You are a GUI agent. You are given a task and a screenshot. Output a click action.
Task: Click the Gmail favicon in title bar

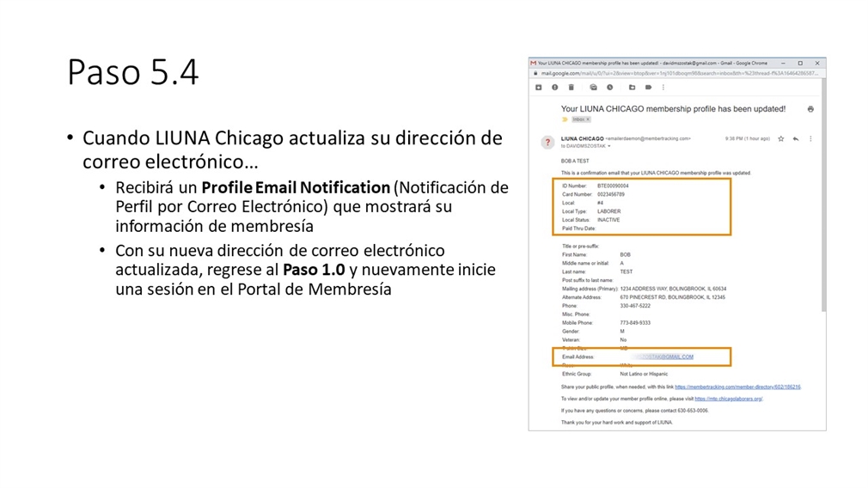[x=533, y=63]
